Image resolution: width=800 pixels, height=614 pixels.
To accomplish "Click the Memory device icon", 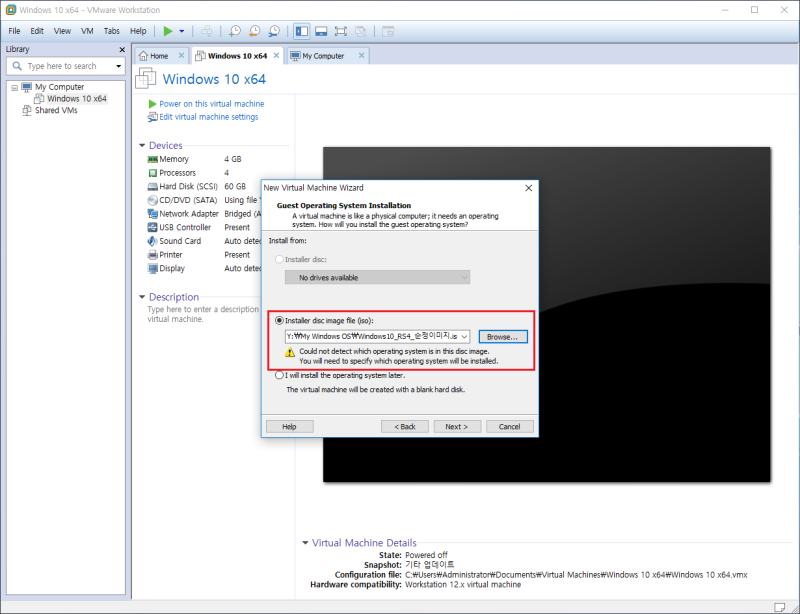I will click(153, 159).
